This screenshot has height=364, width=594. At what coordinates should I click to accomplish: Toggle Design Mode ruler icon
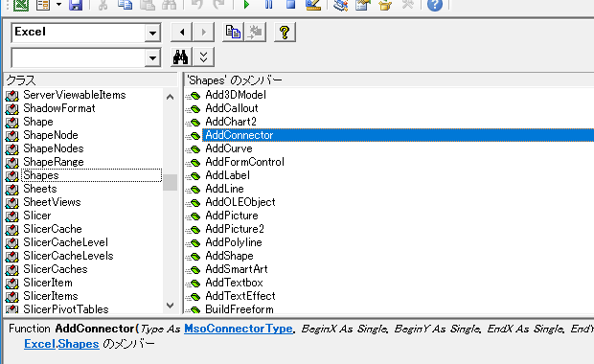(313, 5)
